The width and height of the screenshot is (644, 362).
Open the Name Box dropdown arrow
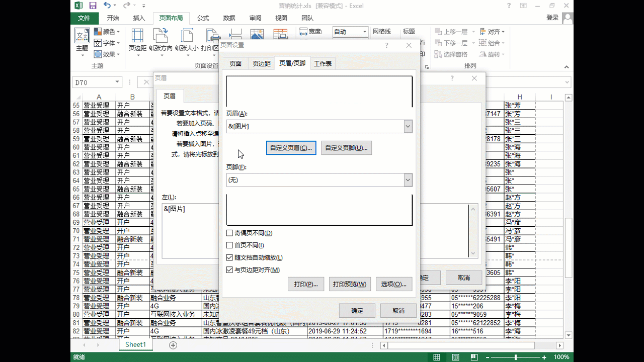[x=117, y=82]
